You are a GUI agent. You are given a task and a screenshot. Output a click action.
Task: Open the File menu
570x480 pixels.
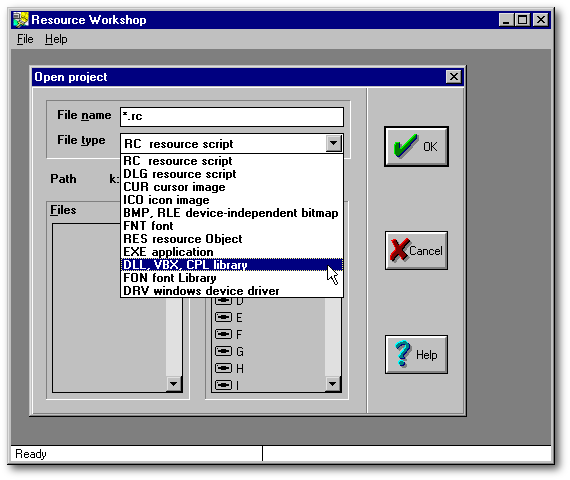(x=25, y=39)
